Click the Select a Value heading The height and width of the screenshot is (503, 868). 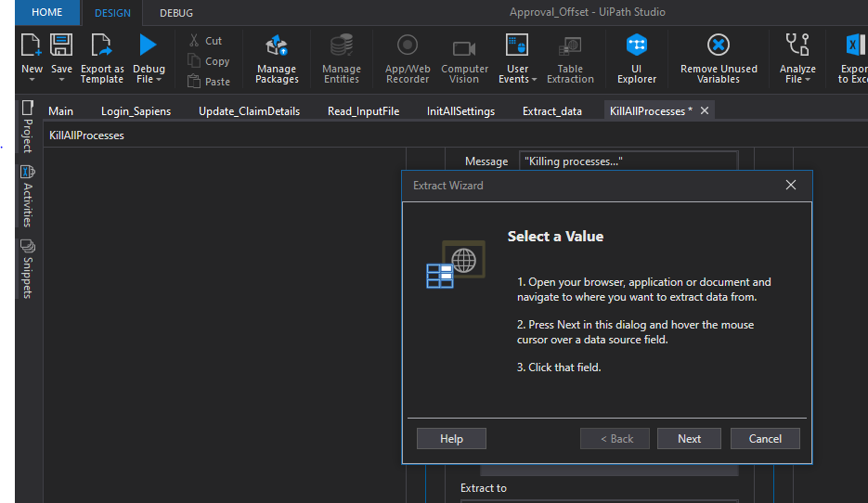click(555, 237)
